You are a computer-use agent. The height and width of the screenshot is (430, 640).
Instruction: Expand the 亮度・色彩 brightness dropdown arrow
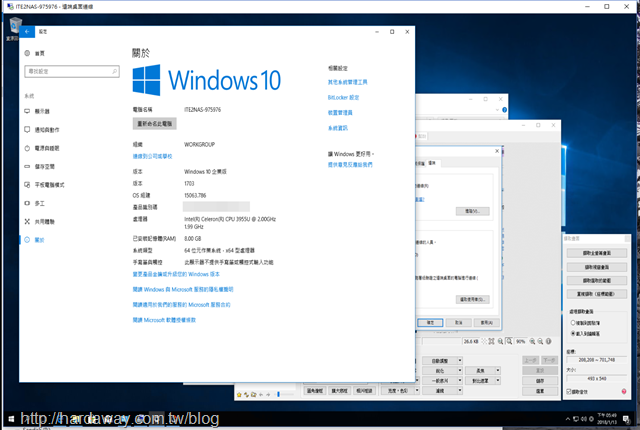417,390
